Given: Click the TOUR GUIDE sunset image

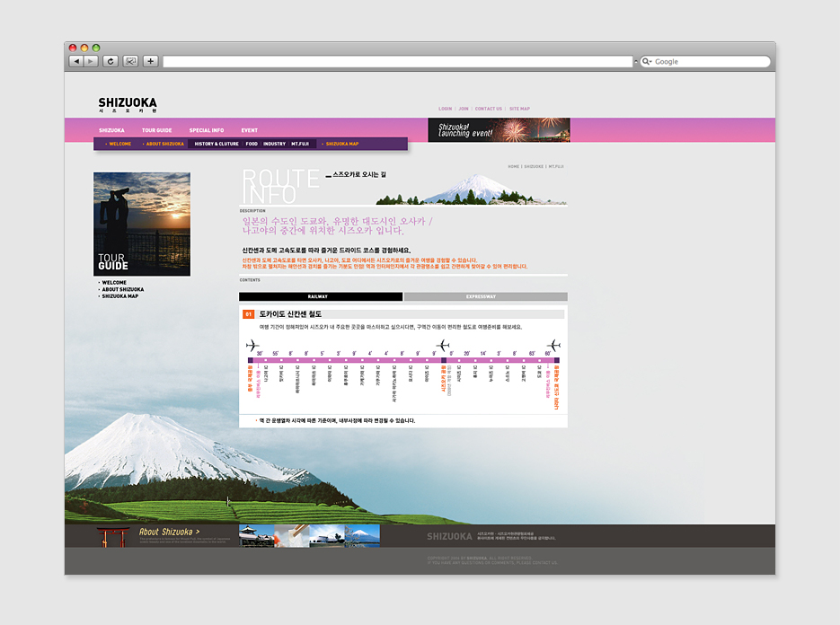Looking at the screenshot, I should [142, 224].
